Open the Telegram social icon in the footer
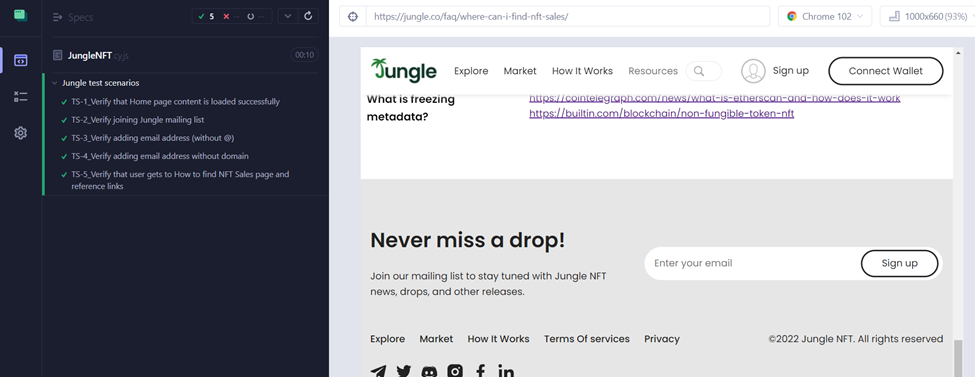Image resolution: width=975 pixels, height=377 pixels. (x=378, y=371)
